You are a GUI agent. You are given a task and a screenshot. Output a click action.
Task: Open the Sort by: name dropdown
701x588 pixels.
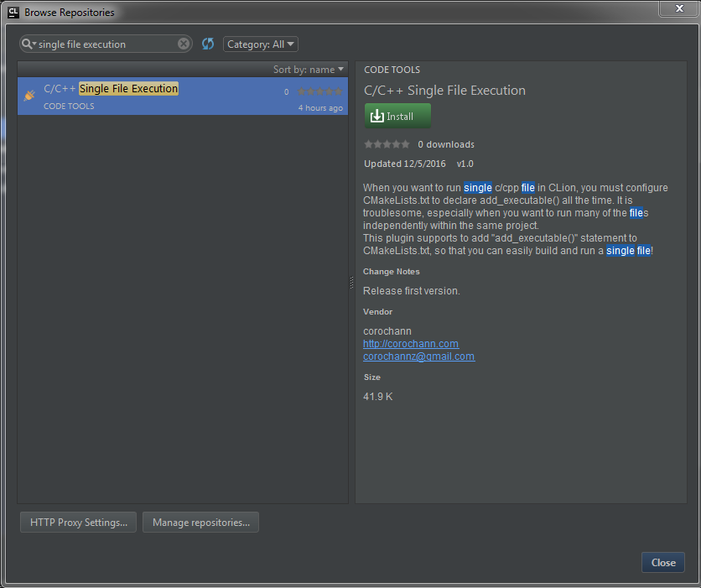pyautogui.click(x=308, y=70)
